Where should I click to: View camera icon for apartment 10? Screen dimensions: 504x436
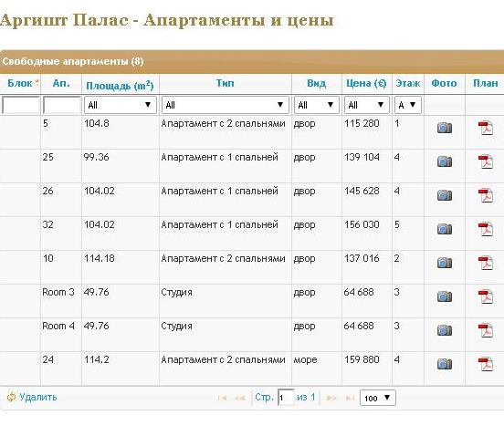pyautogui.click(x=445, y=263)
